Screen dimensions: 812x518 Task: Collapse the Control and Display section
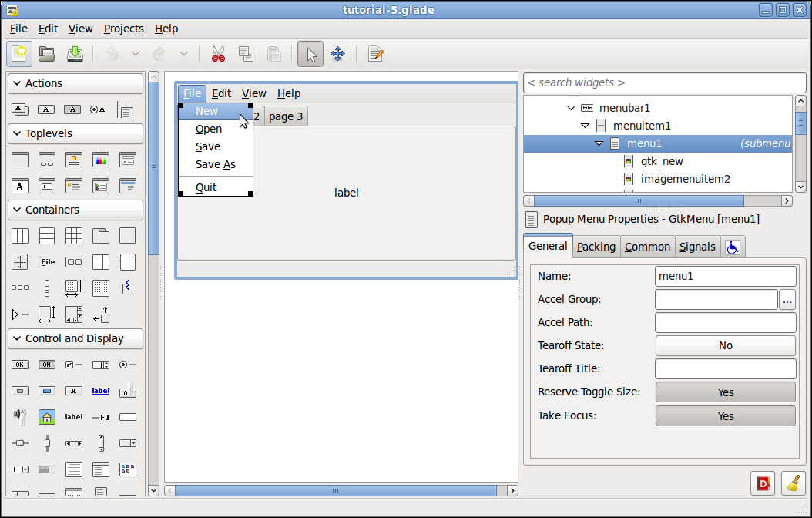(x=17, y=338)
